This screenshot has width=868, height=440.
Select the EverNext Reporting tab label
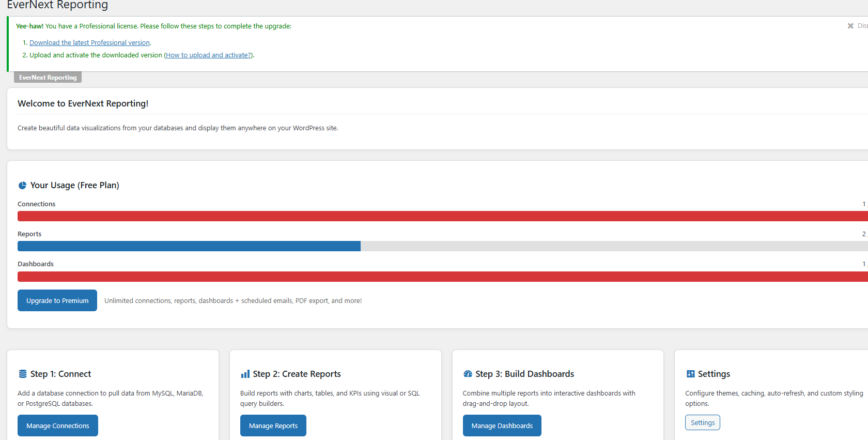pos(48,78)
